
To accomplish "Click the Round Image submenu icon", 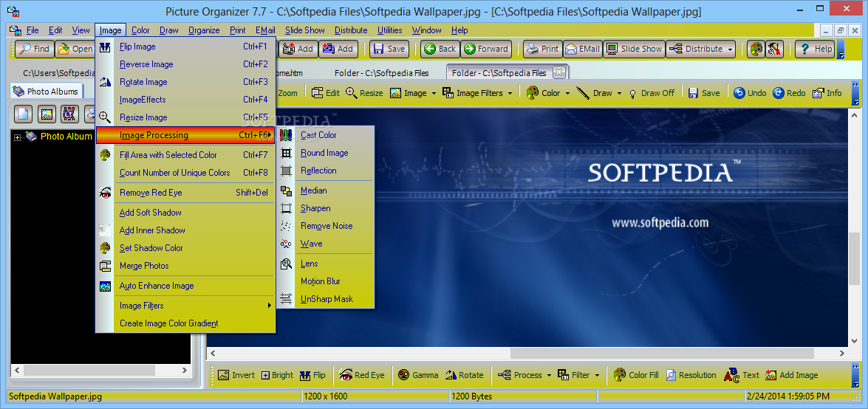I will click(x=286, y=153).
